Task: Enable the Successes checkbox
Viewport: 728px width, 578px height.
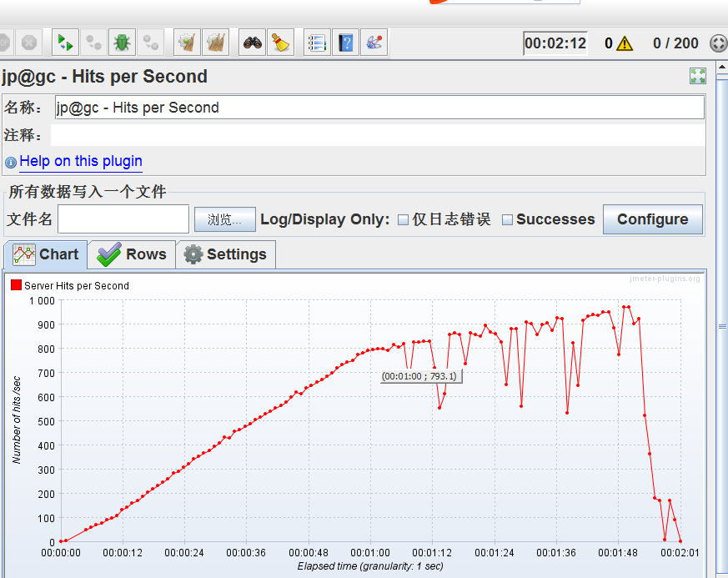Action: click(508, 219)
